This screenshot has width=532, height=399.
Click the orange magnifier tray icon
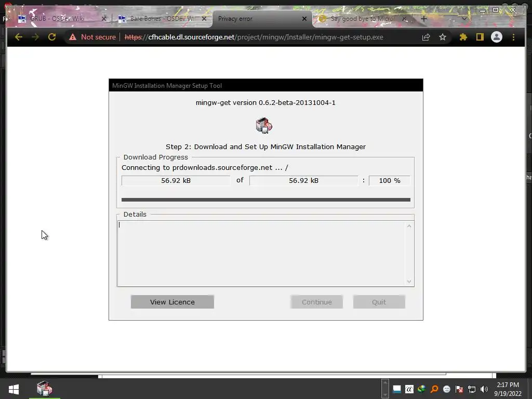click(x=434, y=389)
